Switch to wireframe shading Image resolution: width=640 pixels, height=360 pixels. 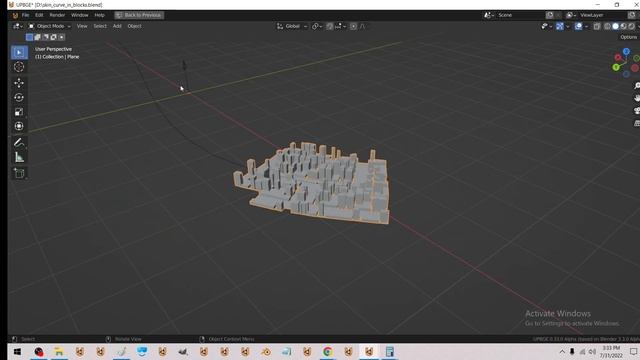pyautogui.click(x=607, y=26)
